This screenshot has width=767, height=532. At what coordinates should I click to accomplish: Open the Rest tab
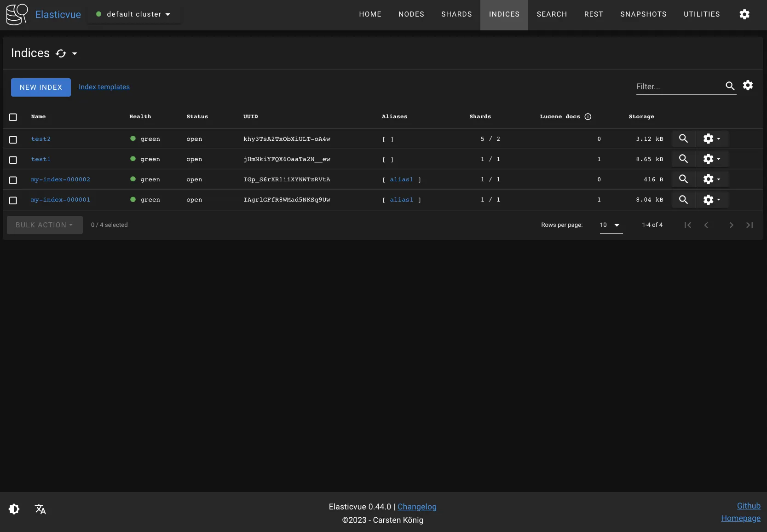point(594,14)
